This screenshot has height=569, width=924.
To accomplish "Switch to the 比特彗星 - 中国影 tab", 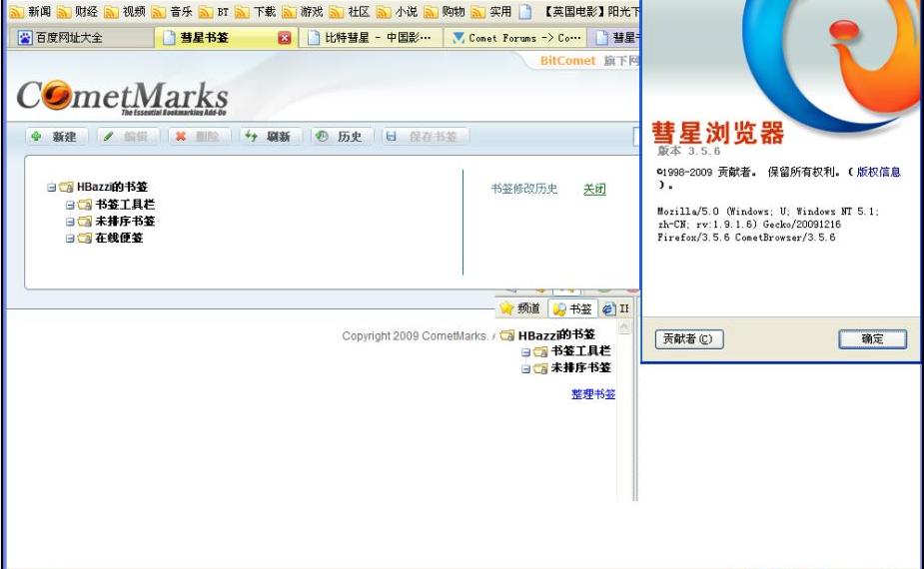I will coord(371,38).
